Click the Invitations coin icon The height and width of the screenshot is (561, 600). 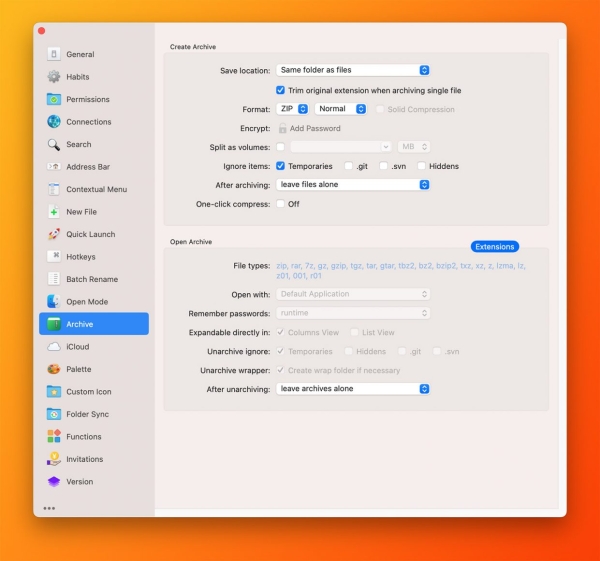point(54,459)
